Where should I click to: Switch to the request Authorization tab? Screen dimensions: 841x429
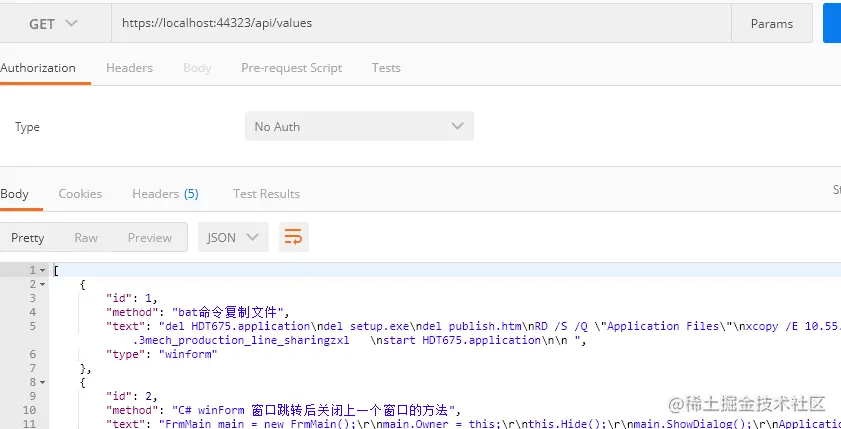coord(39,68)
